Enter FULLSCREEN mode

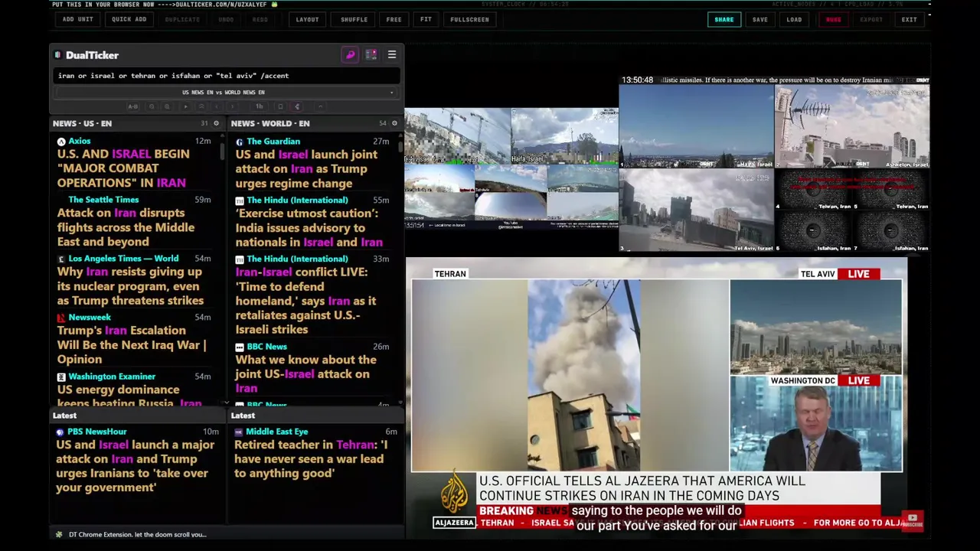pos(469,19)
